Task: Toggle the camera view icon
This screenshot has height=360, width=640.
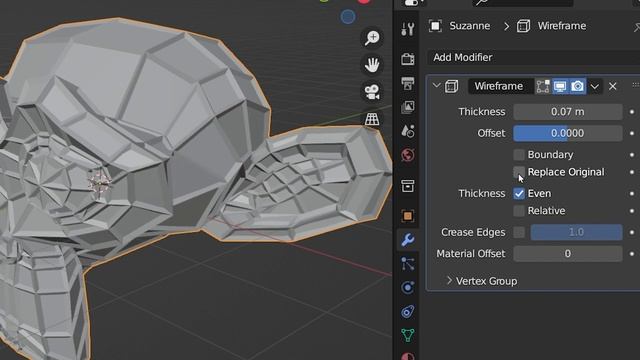Action: (372, 92)
